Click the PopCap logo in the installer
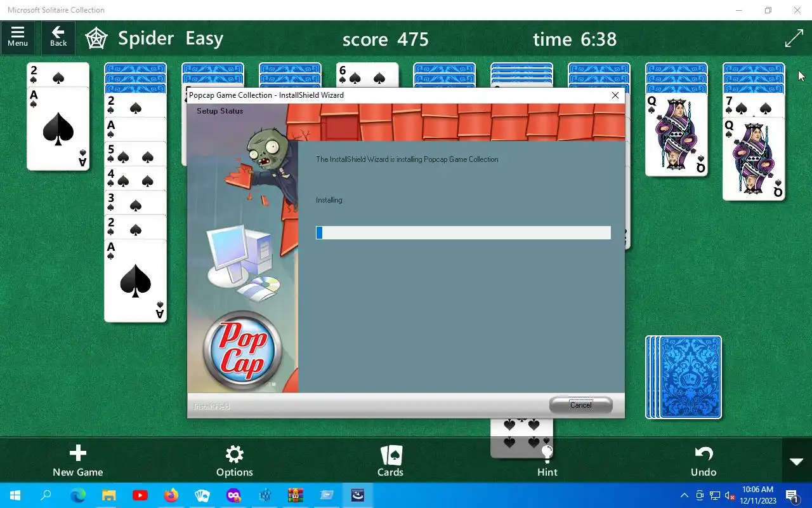Viewport: 812px width, 508px height. (x=242, y=350)
